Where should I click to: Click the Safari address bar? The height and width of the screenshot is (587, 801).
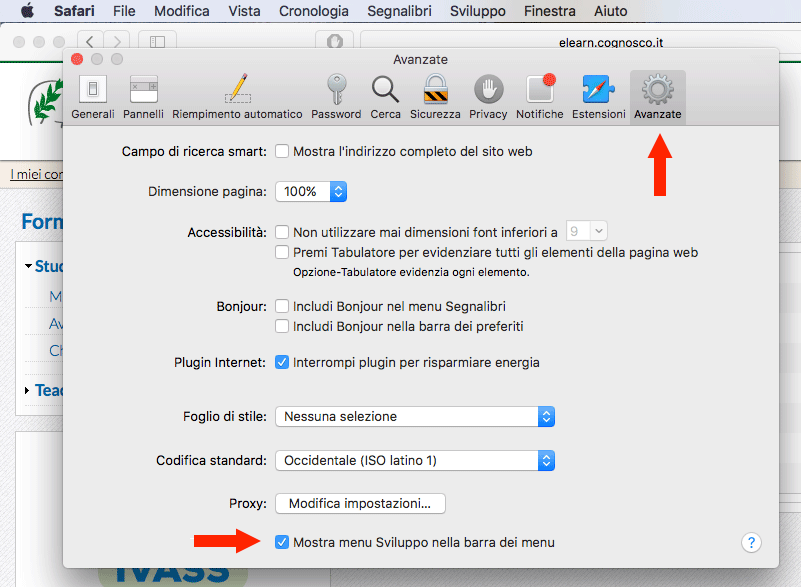pyautogui.click(x=580, y=41)
